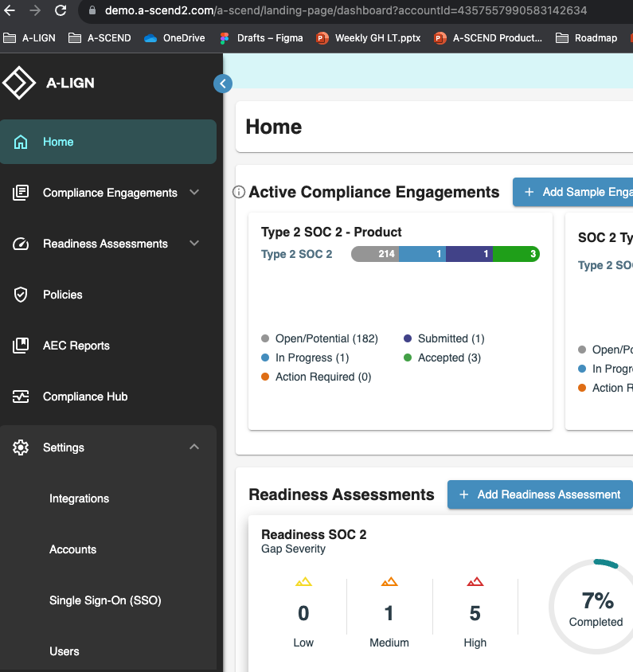Collapse the sidebar with the blue arrow button
The image size is (633, 672).
pyautogui.click(x=223, y=84)
